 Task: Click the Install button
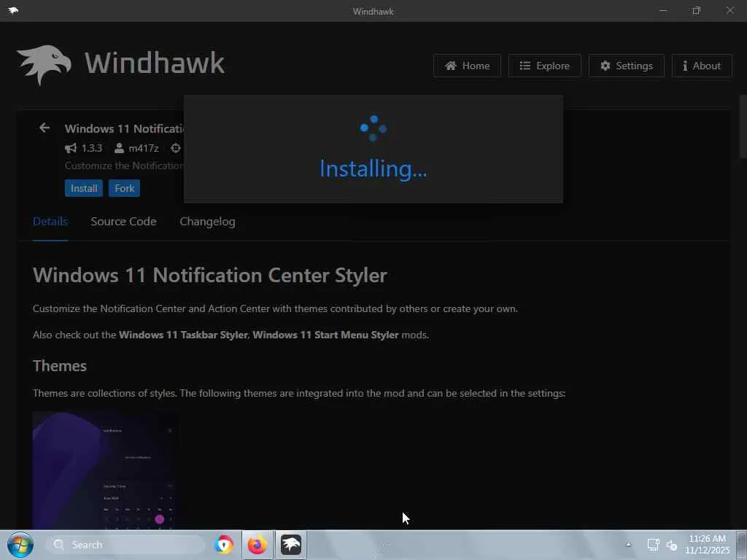coord(84,188)
